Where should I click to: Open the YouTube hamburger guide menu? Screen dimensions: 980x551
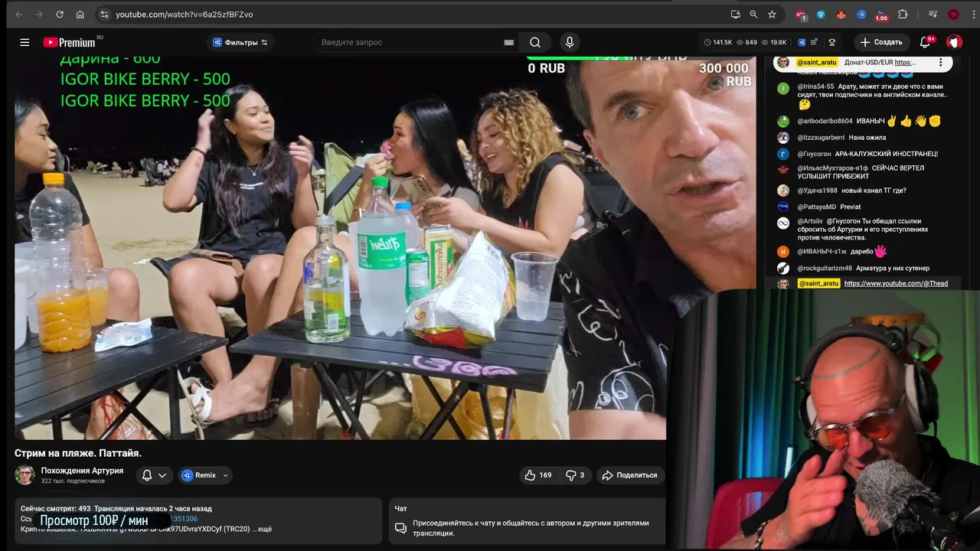coord(24,42)
